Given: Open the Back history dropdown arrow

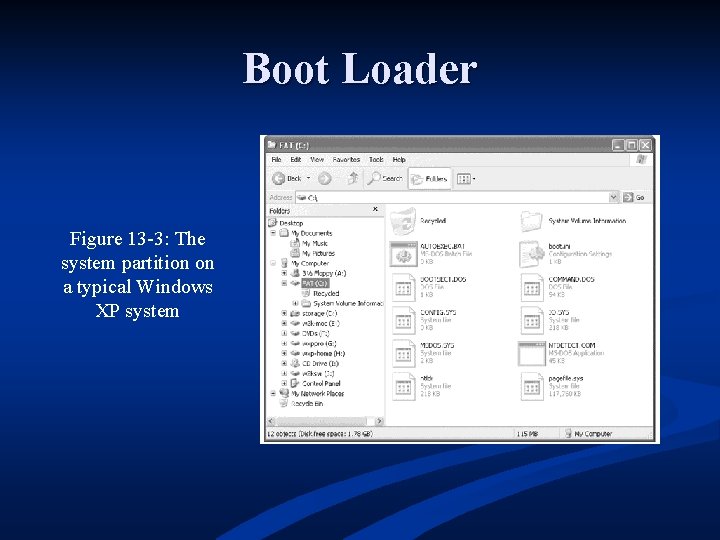Looking at the screenshot, I should click(309, 178).
